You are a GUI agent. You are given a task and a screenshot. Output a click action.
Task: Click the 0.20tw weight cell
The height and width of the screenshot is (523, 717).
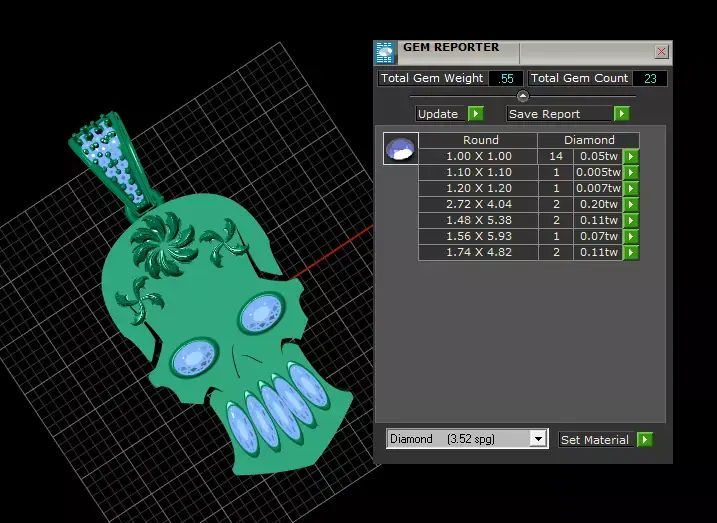(599, 204)
